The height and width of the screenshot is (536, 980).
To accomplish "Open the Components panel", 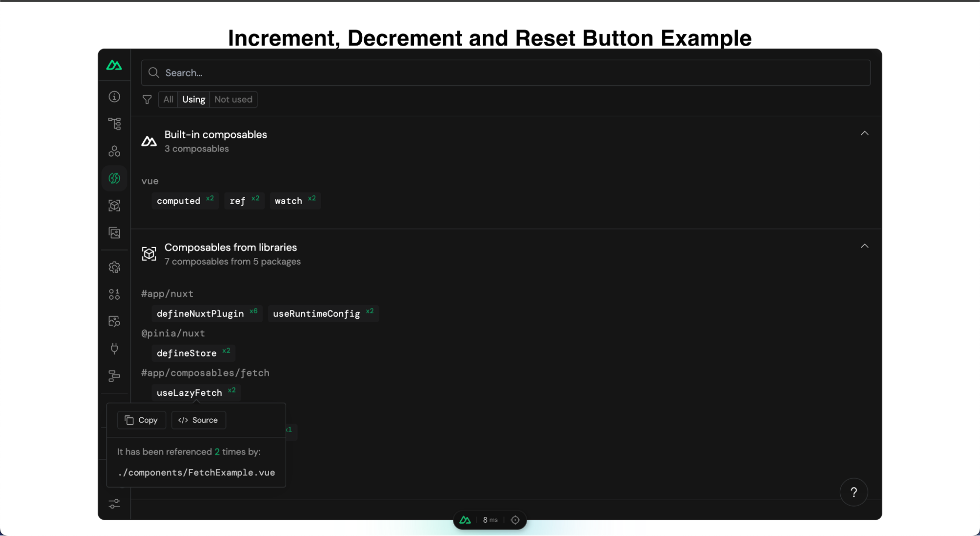I will (x=114, y=151).
